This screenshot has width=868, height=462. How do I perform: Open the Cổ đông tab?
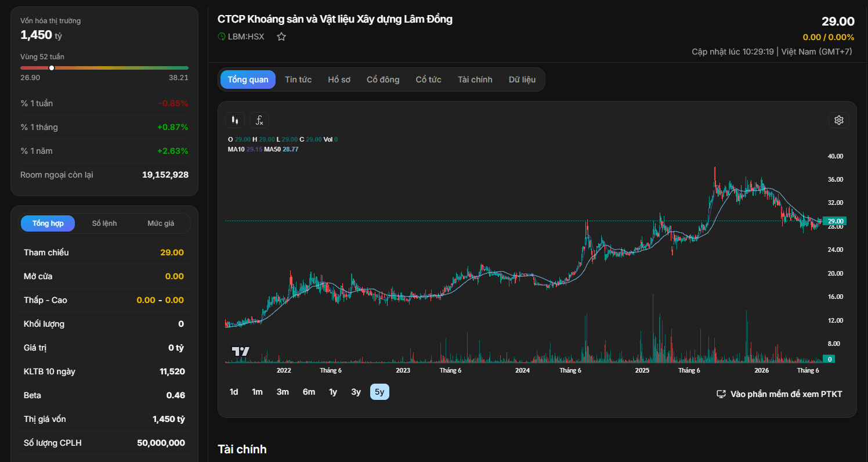[x=383, y=80]
